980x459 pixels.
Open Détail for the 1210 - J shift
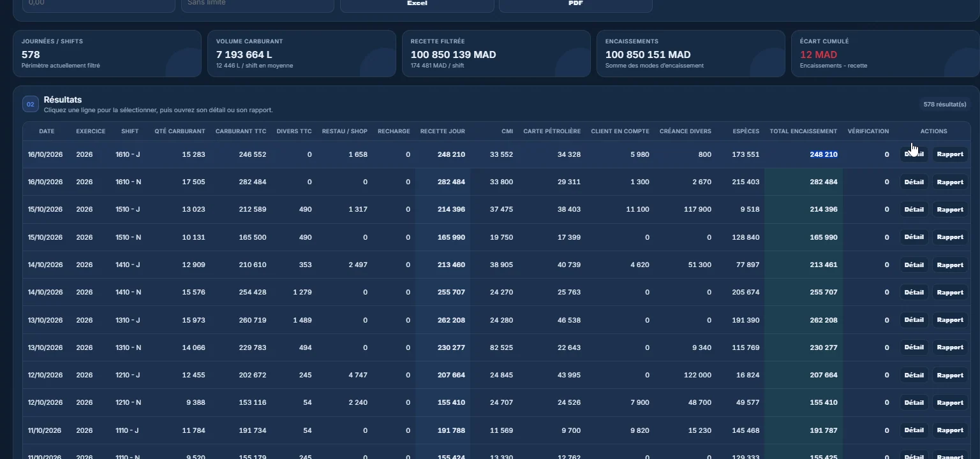(914, 375)
